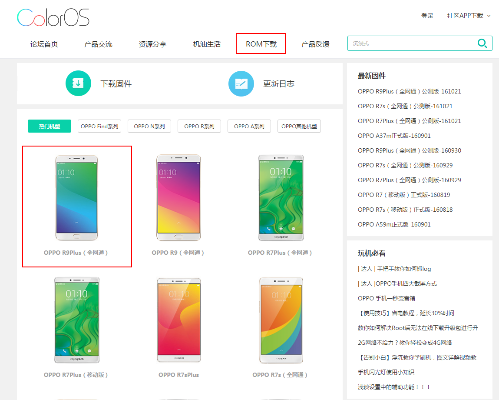
Task: Open the 'OPPO 手机一秒变音箱' article link
Action: tap(386, 298)
